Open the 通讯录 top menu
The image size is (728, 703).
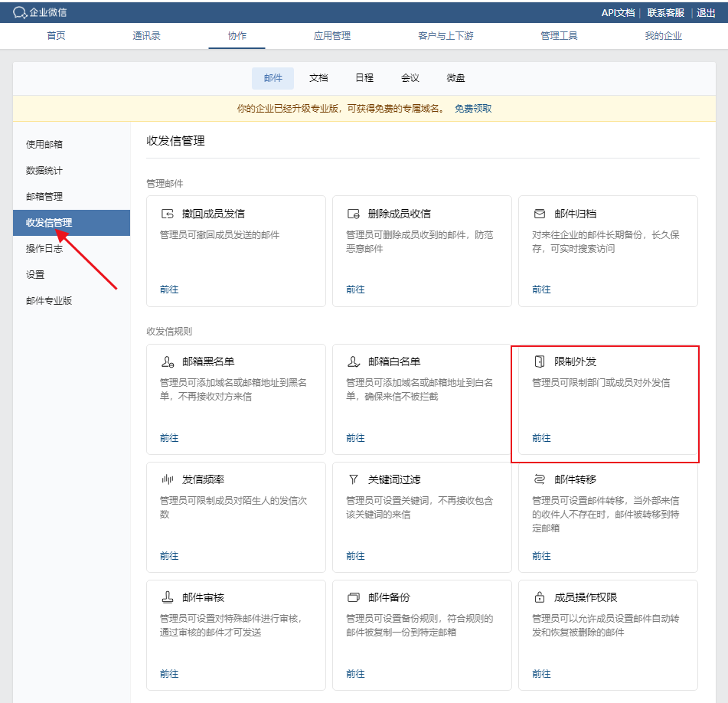[x=146, y=36]
